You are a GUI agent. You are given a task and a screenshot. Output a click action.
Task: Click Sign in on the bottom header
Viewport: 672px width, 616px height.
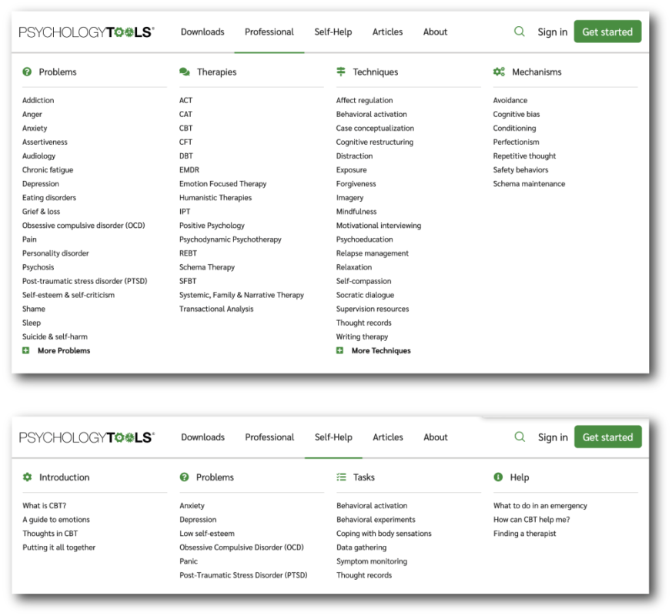click(x=553, y=437)
